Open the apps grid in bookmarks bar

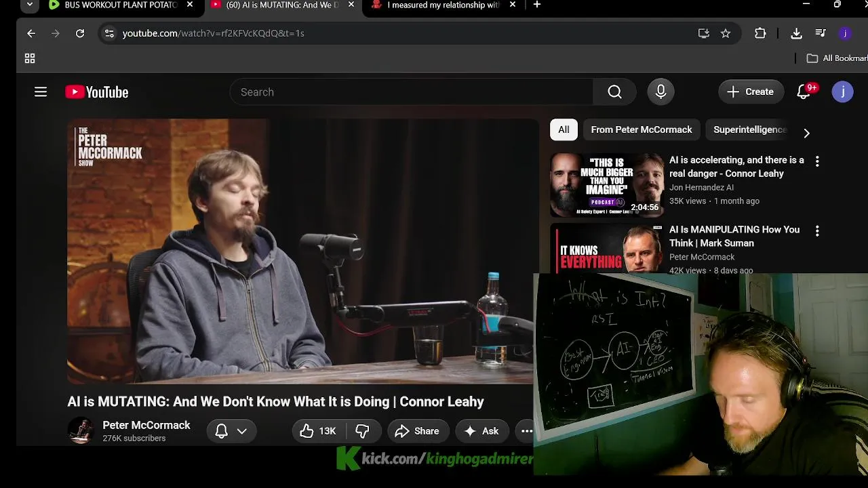coord(30,59)
